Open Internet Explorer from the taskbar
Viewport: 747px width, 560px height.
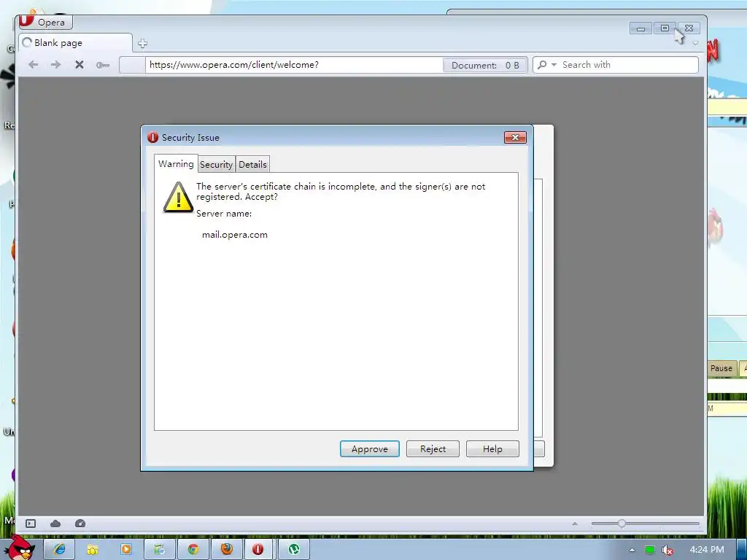pyautogui.click(x=60, y=550)
